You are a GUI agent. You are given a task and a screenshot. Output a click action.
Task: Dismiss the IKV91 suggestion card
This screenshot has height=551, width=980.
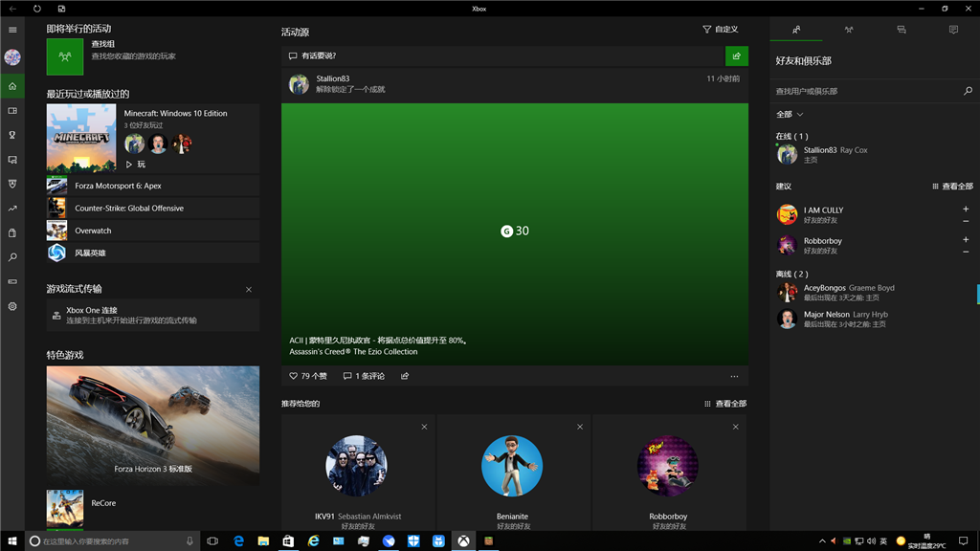(x=424, y=427)
